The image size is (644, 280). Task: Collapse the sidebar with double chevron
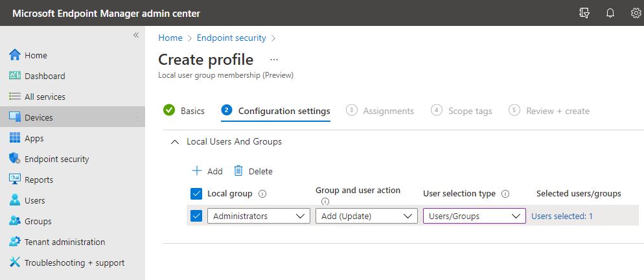pyautogui.click(x=136, y=35)
